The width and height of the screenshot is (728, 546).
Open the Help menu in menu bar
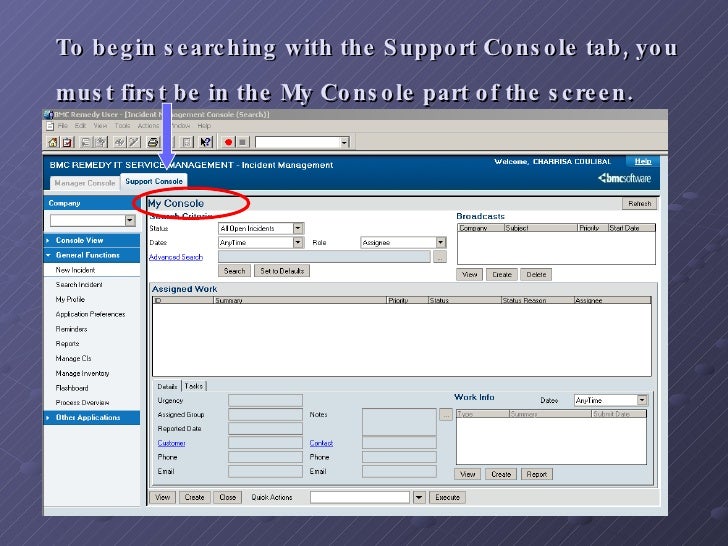pos(204,126)
